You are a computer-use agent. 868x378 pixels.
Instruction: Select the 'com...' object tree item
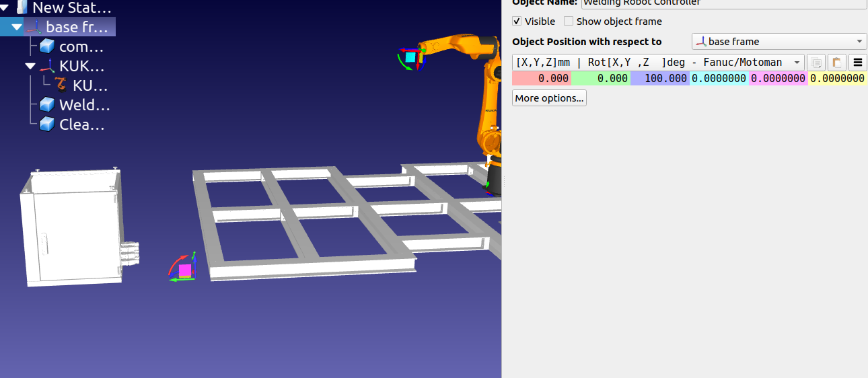81,46
